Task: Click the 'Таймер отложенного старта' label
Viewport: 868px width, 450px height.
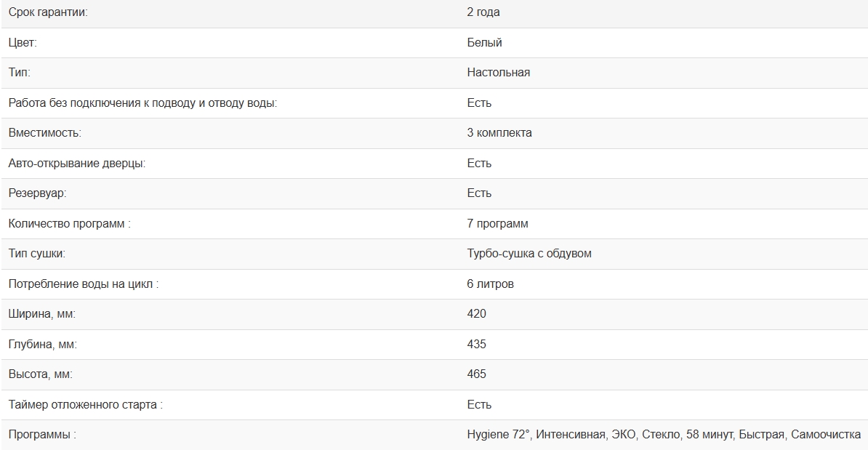Action: click(85, 405)
